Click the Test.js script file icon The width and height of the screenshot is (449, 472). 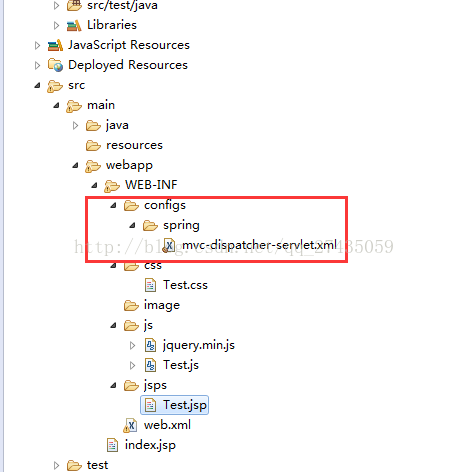(150, 365)
